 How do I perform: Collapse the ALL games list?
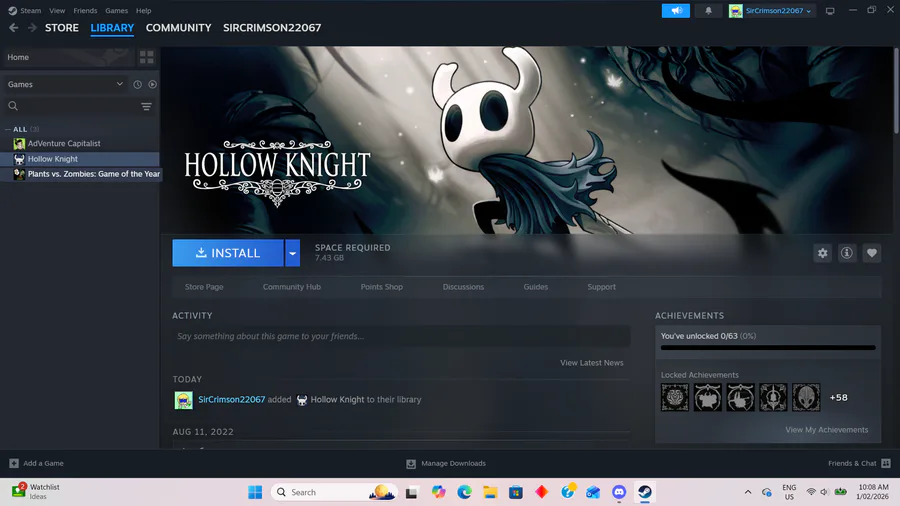pos(7,129)
